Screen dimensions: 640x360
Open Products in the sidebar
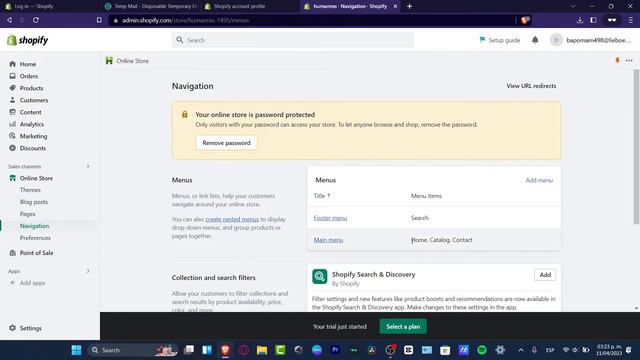tap(31, 88)
